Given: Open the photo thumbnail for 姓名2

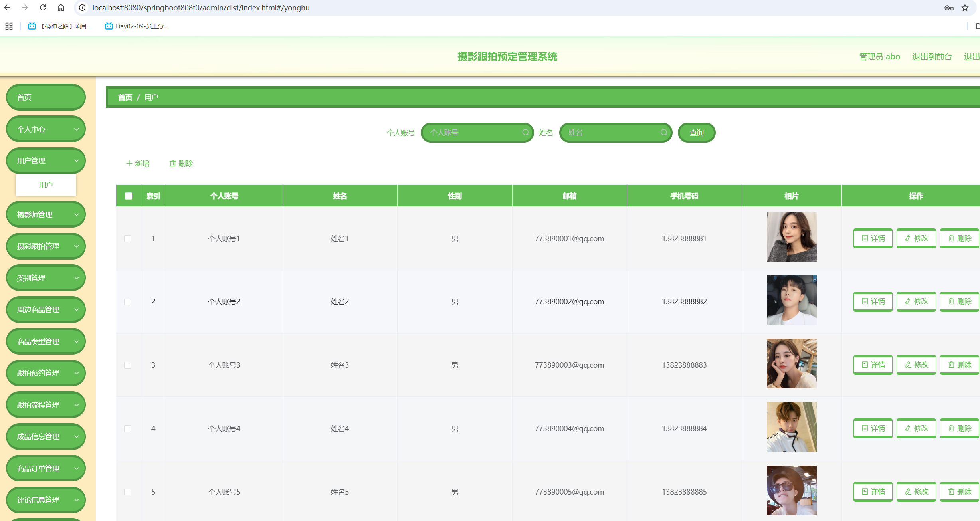Looking at the screenshot, I should click(792, 300).
